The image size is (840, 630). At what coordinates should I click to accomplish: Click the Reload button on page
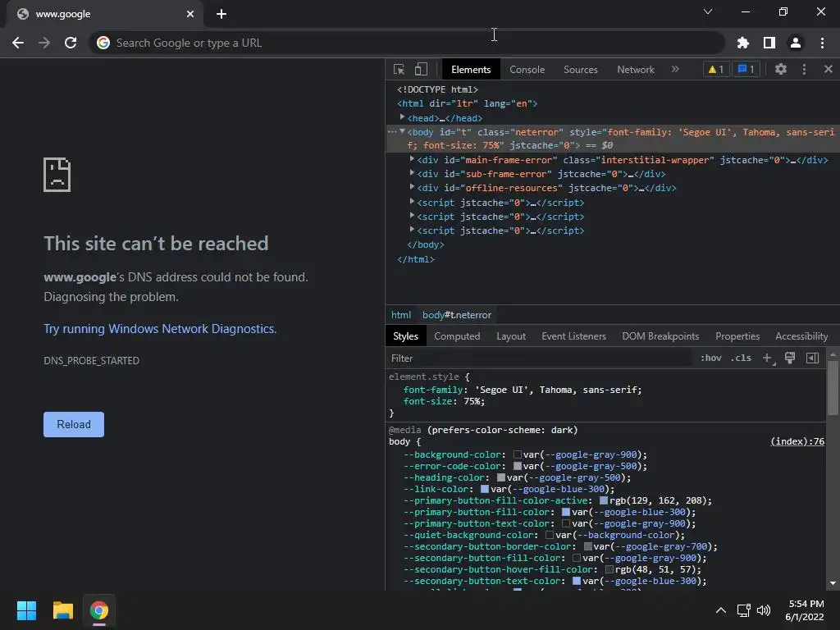[74, 424]
